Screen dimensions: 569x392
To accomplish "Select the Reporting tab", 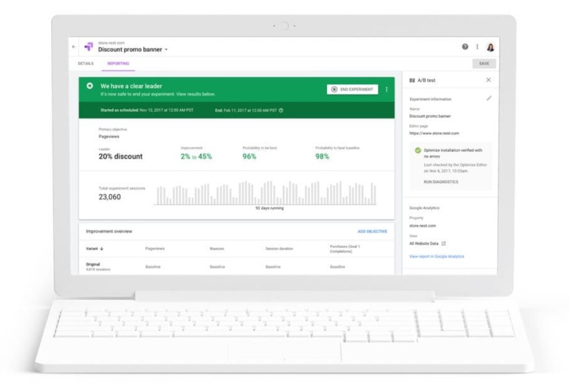I will pos(118,64).
